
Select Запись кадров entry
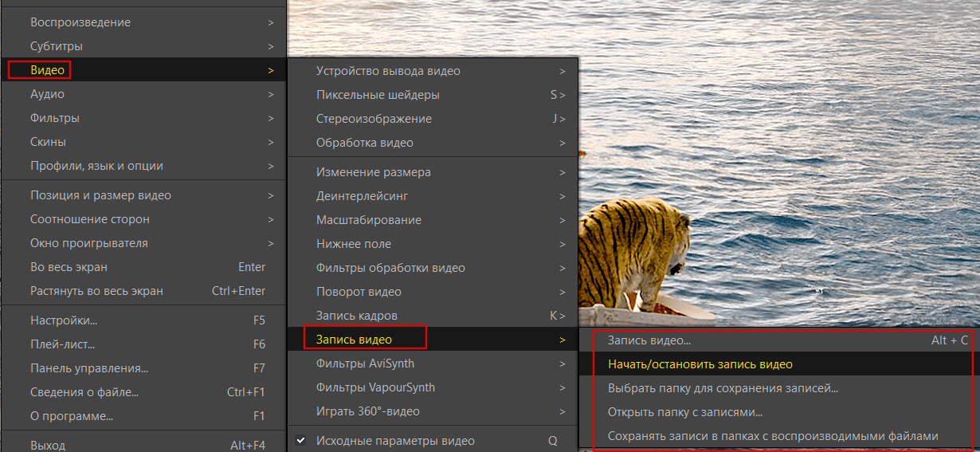click(x=356, y=316)
